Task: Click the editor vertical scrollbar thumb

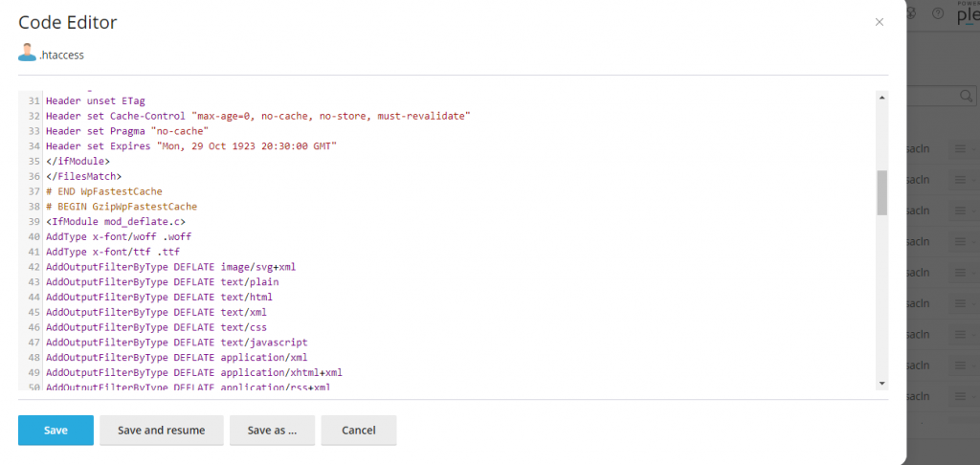Action: [881, 192]
